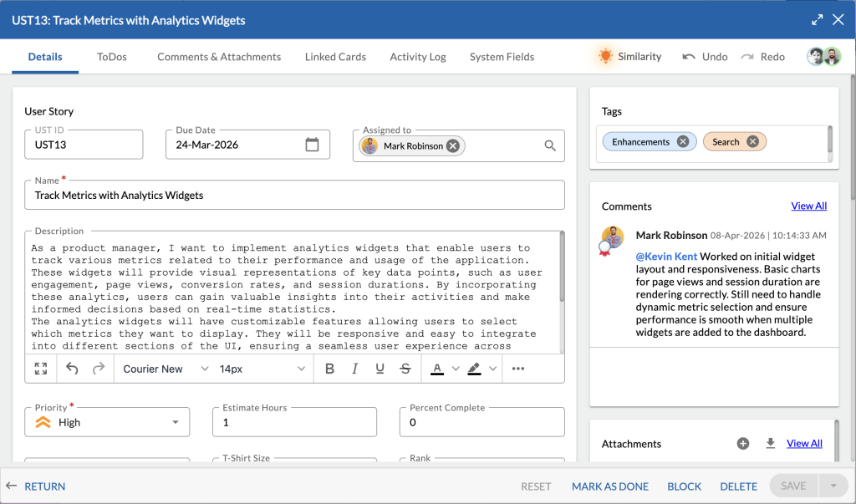This screenshot has width=856, height=504.
Task: Open View All link in Comments
Action: (x=808, y=206)
